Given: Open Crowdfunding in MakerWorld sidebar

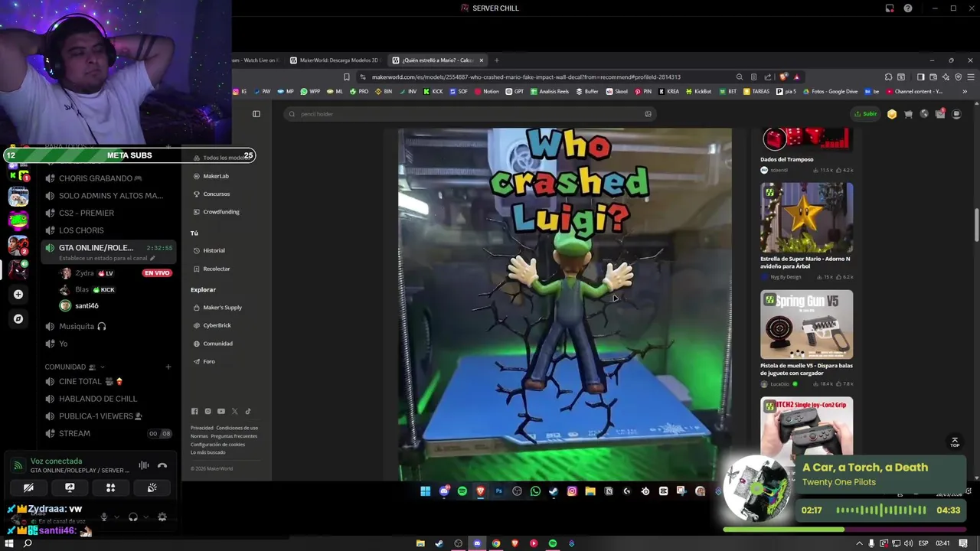Looking at the screenshot, I should point(220,211).
